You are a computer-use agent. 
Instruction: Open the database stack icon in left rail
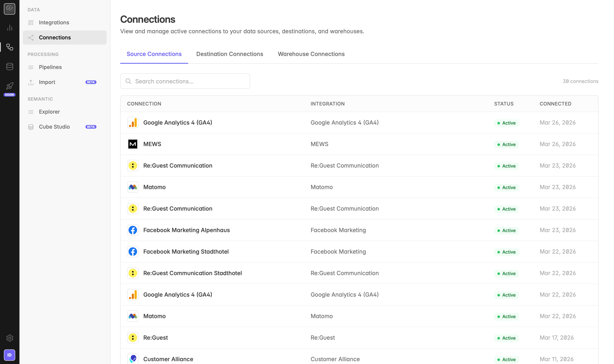point(10,67)
